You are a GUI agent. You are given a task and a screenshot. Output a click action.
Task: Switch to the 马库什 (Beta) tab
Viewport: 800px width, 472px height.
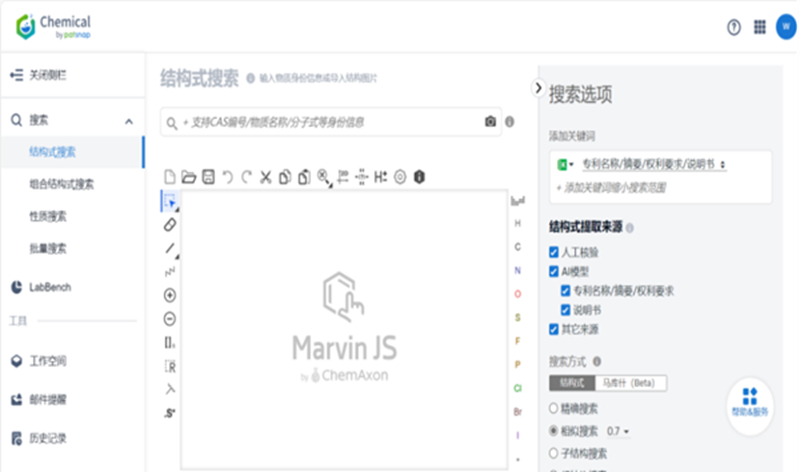(x=631, y=383)
